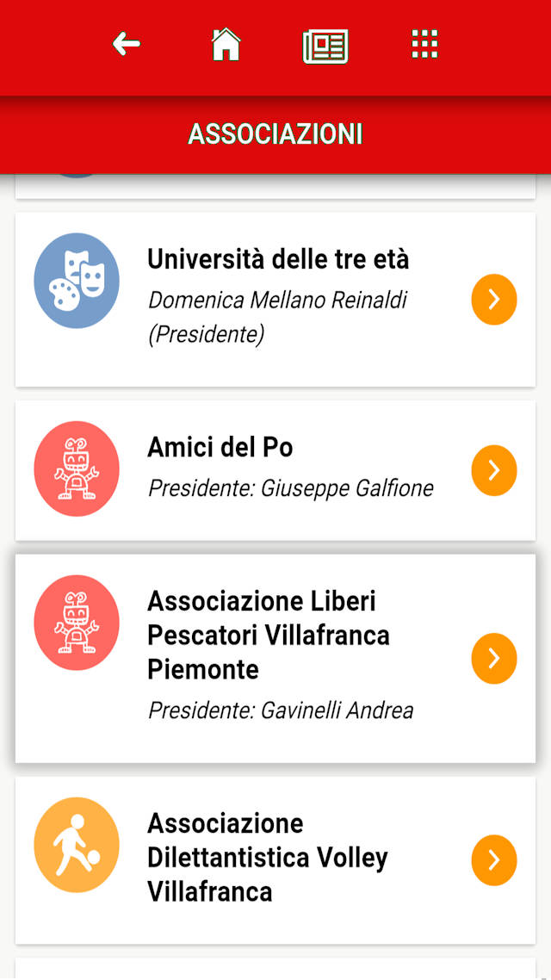Viewport: 551px width, 980px height.
Task: Open Associazione Dilettantistica Volley Villafranca title
Action: pyautogui.click(x=267, y=857)
